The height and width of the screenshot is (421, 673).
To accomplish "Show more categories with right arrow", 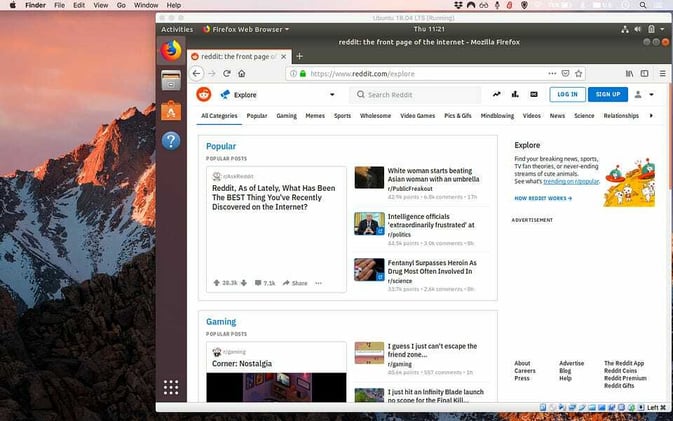I will 651,115.
